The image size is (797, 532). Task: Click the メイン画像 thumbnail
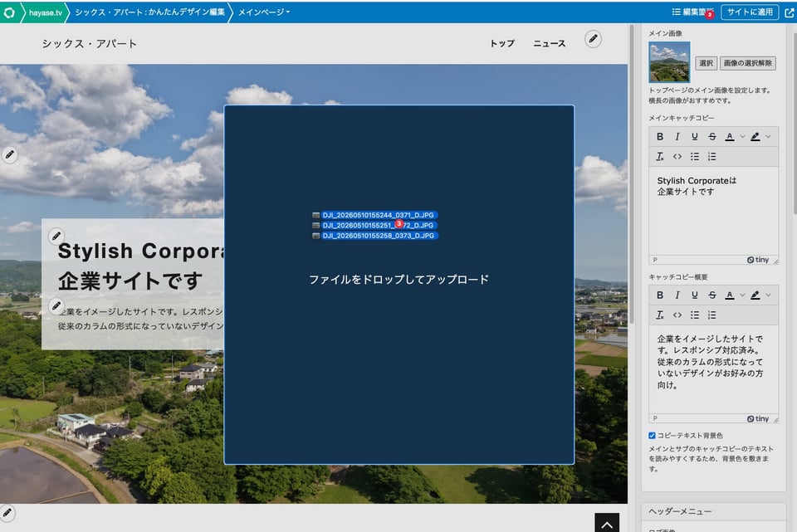[669, 62]
